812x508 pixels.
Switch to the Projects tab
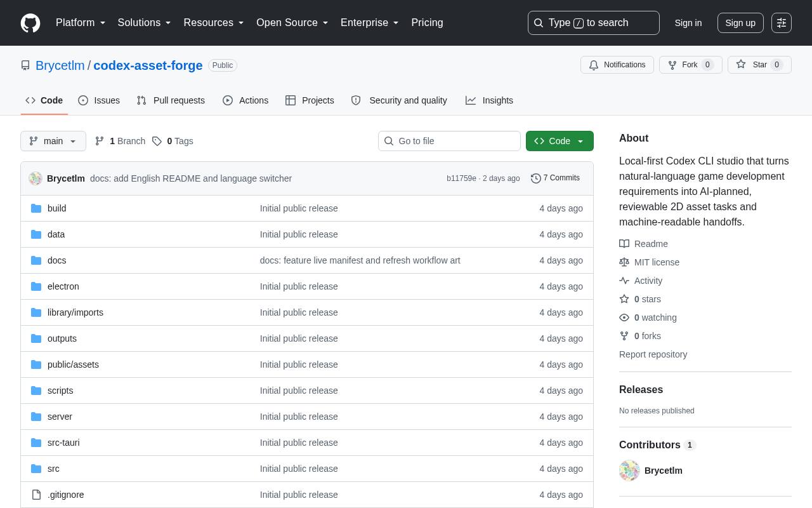(310, 100)
